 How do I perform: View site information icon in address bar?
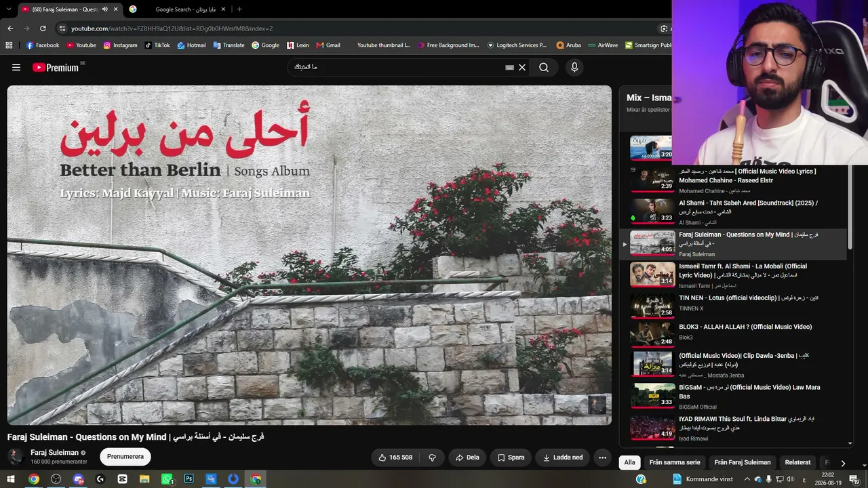coord(62,28)
